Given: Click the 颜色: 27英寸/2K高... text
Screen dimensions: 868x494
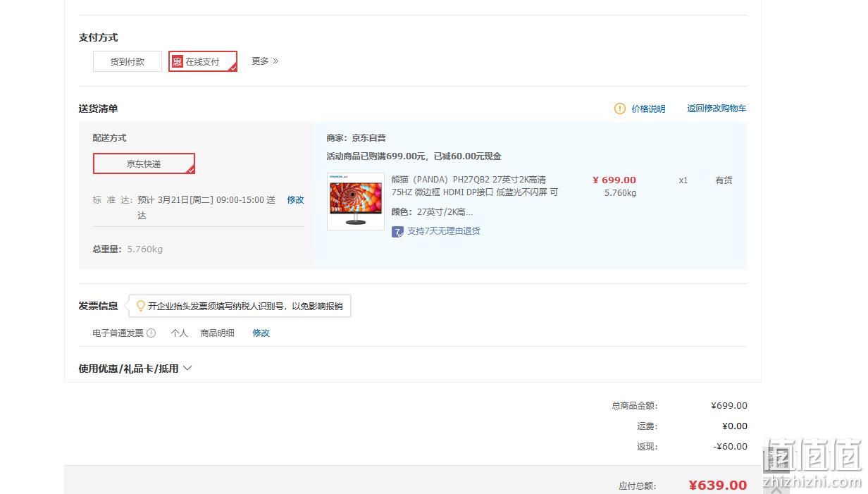Looking at the screenshot, I should click(432, 212).
